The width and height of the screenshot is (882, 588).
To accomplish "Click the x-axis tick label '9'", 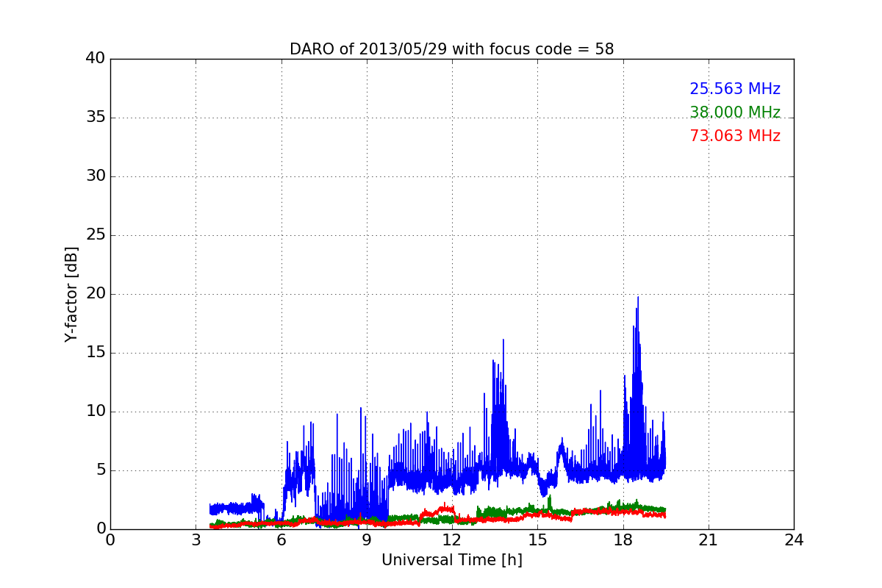I will tap(367, 539).
